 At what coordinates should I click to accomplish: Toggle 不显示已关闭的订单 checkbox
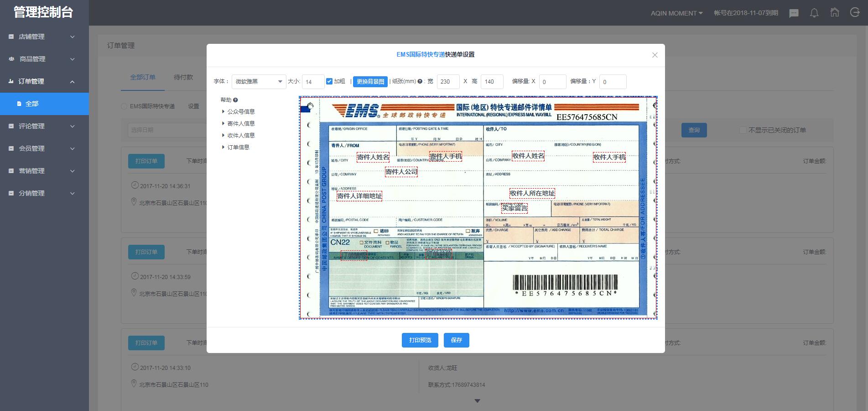[743, 130]
